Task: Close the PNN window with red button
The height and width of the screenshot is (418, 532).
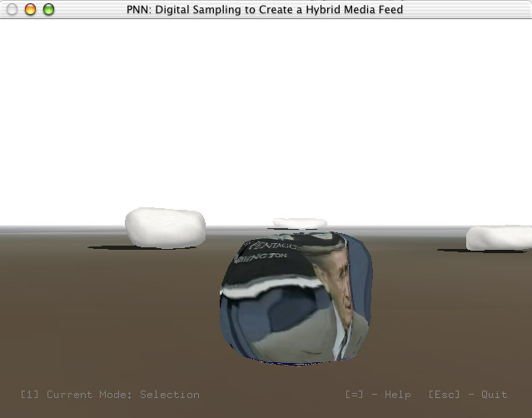Action: (12, 9)
